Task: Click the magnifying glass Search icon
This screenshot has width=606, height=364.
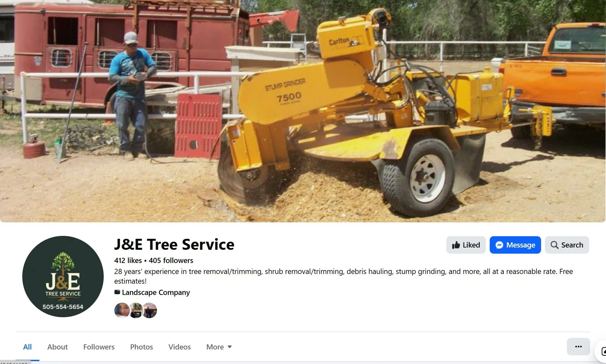Action: [x=554, y=245]
